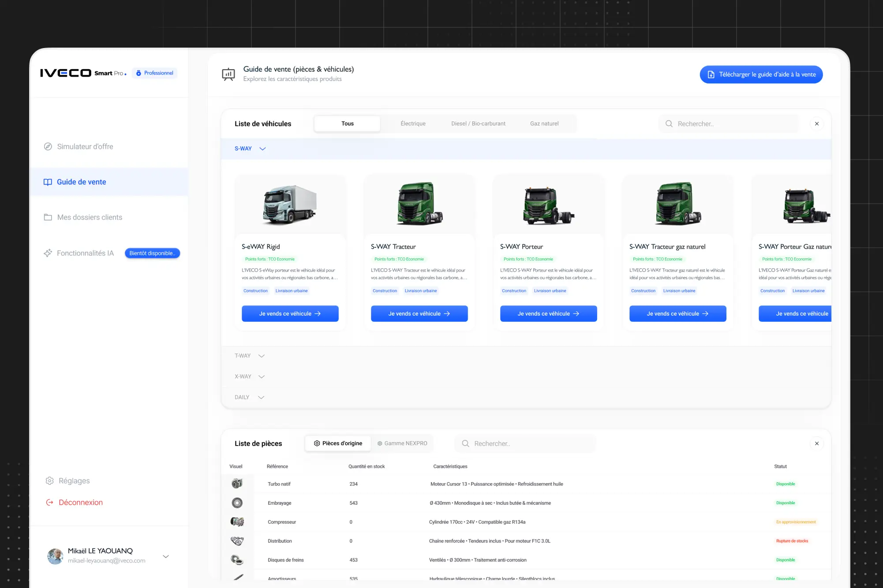The height and width of the screenshot is (588, 883).
Task: Collapse the S-WAY vehicle section
Action: [262, 149]
